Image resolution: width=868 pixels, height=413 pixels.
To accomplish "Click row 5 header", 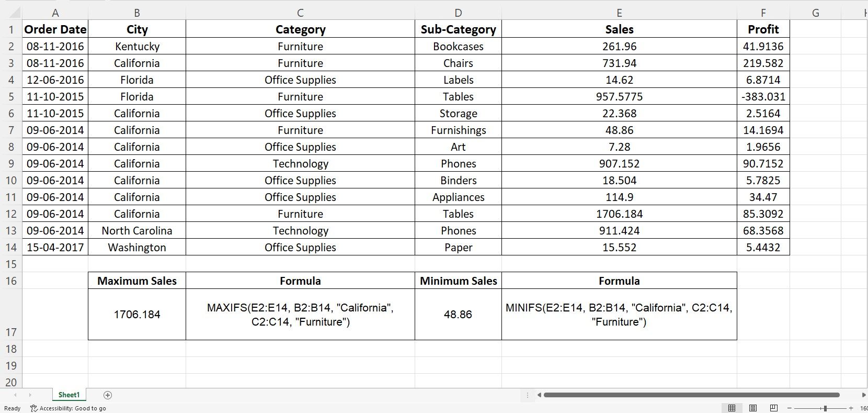I will click(x=10, y=96).
